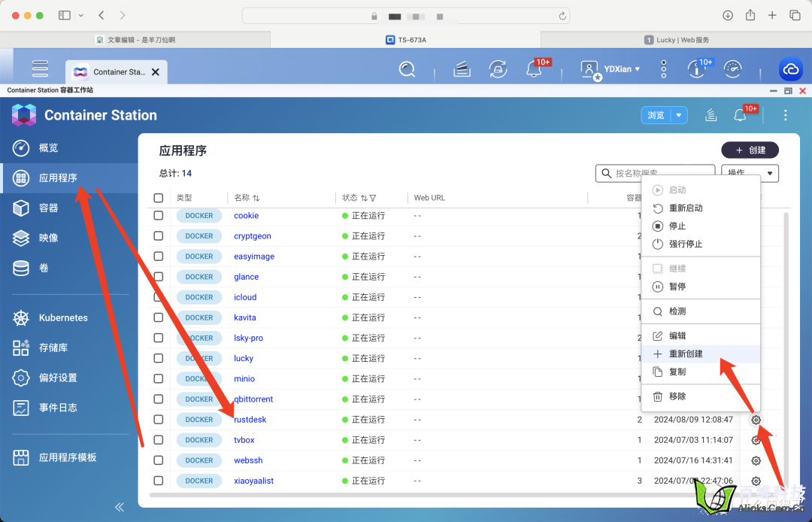
Task: Open the 事件日志 event log page
Action: [x=58, y=408]
